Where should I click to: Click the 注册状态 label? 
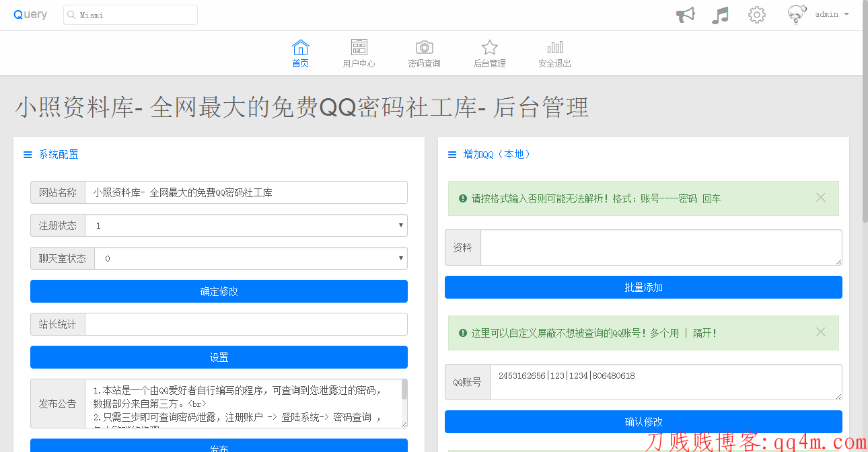coord(58,225)
